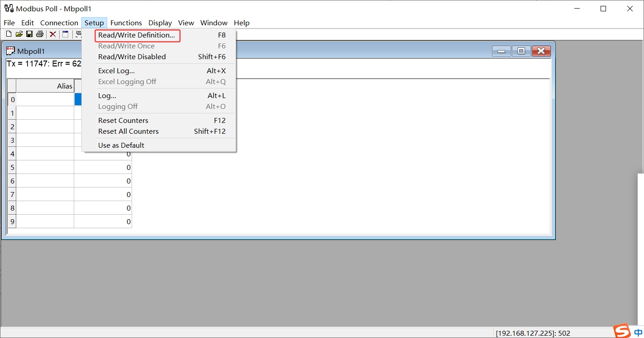Minimize the Mbpoll1 child window
This screenshot has height=338, width=644.
[x=502, y=51]
